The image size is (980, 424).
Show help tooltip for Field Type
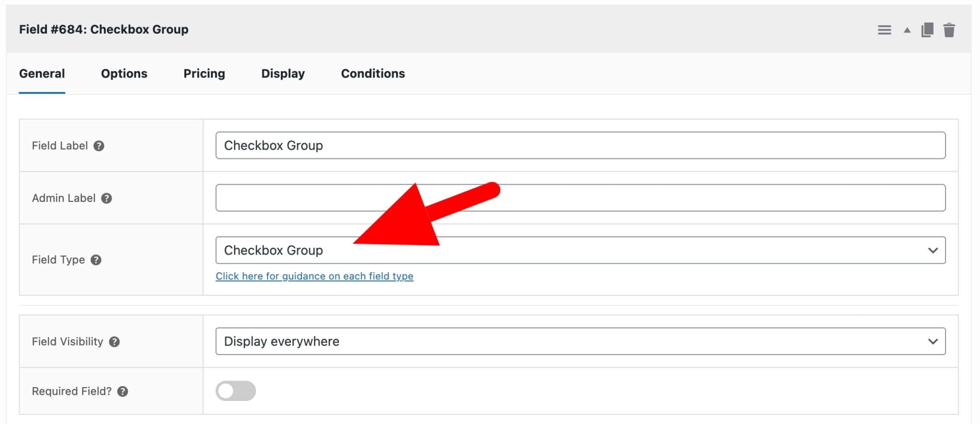pos(96,260)
